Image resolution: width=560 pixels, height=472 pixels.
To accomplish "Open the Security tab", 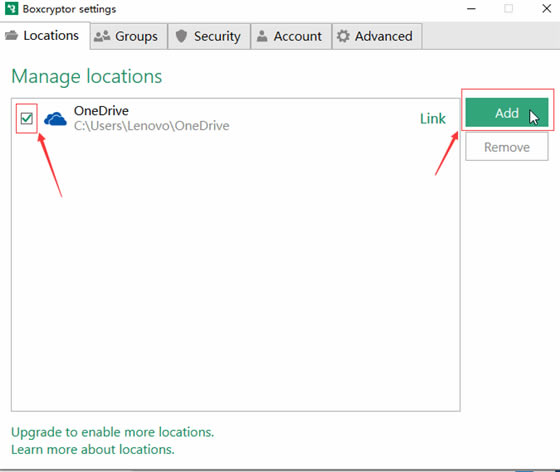I will tap(209, 36).
